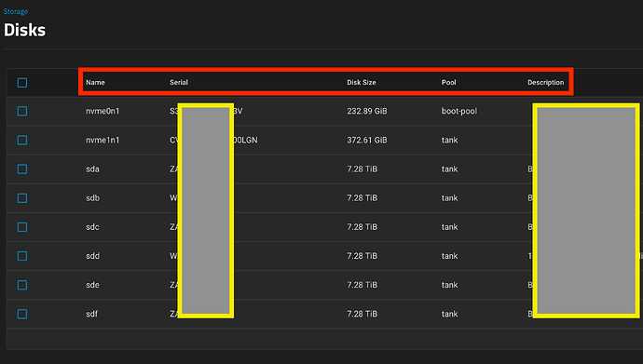Click the sdf disk name
Image resolution: width=643 pixels, height=364 pixels.
[92, 314]
